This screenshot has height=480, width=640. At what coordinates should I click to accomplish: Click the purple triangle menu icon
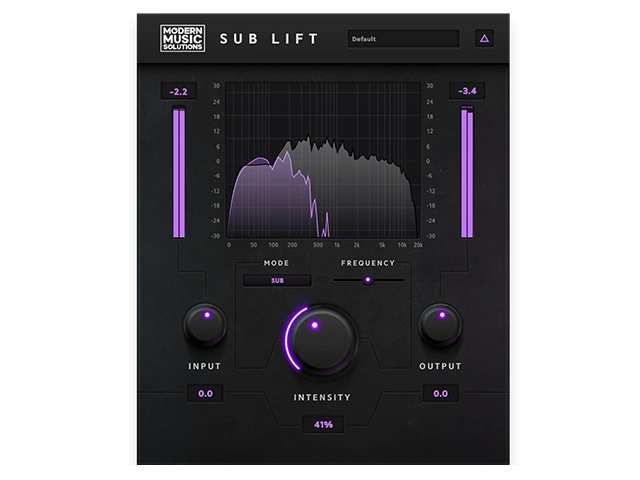[484, 38]
